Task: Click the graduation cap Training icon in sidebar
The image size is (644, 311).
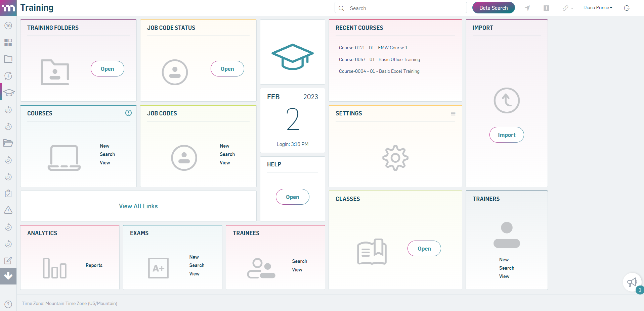Action: 9,93
